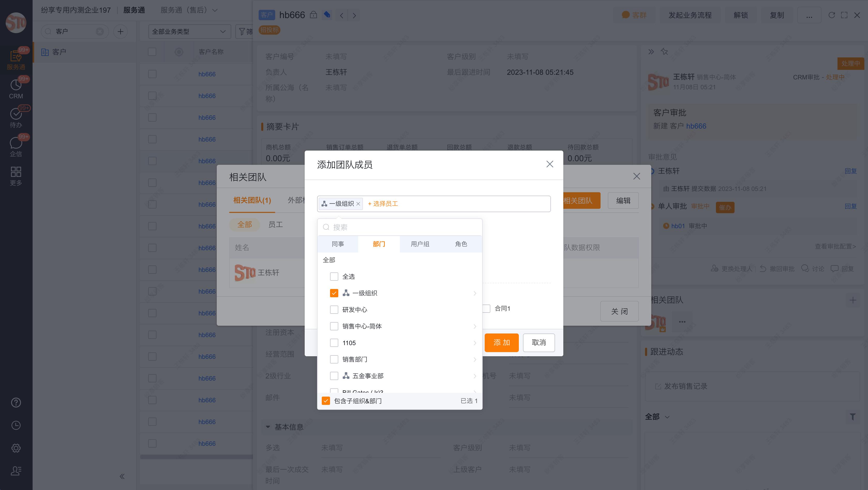This screenshot has width=868, height=490.
Task: Toggle 包含子组织&部门 checkbox
Action: [326, 401]
